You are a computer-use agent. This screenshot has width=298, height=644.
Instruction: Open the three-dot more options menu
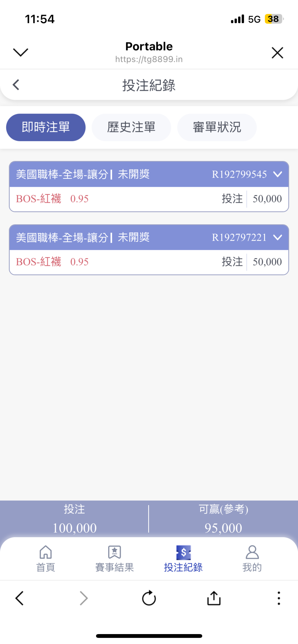pos(279,598)
